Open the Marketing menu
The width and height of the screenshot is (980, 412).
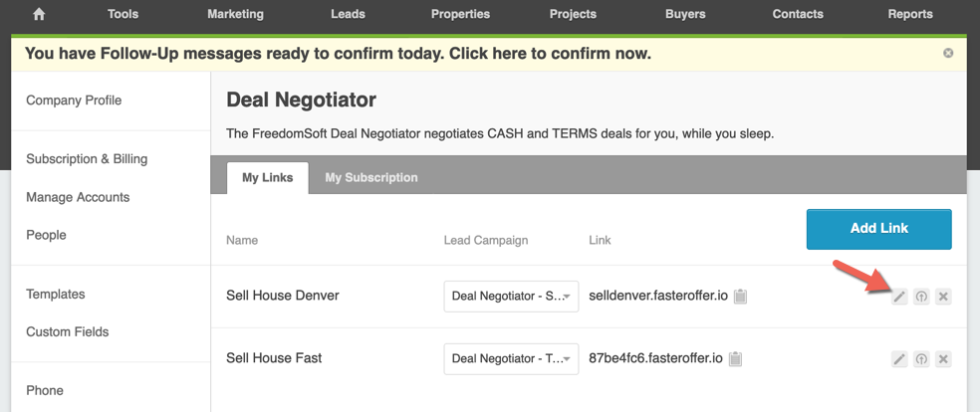[236, 14]
